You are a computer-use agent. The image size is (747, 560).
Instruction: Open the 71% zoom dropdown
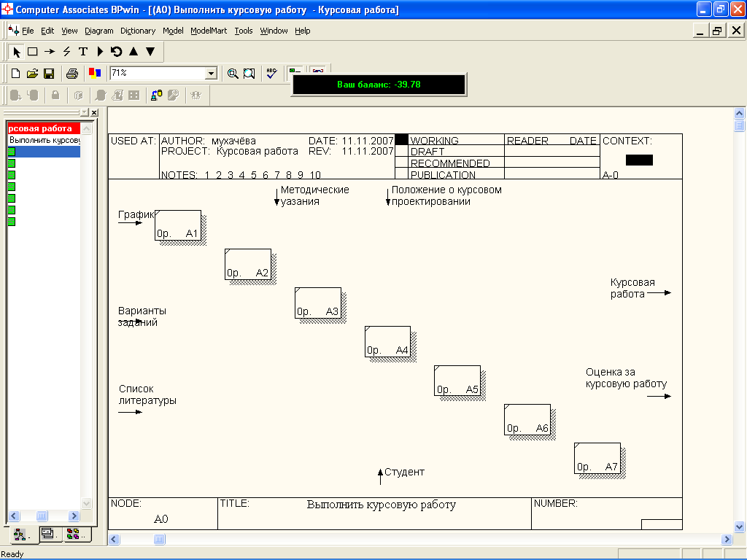tap(212, 74)
